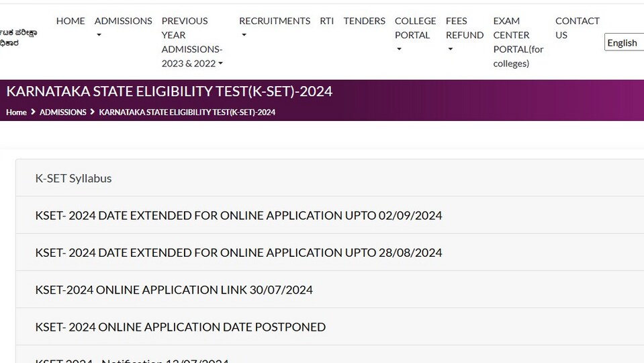Go to the HOME menu item

pyautogui.click(x=71, y=21)
